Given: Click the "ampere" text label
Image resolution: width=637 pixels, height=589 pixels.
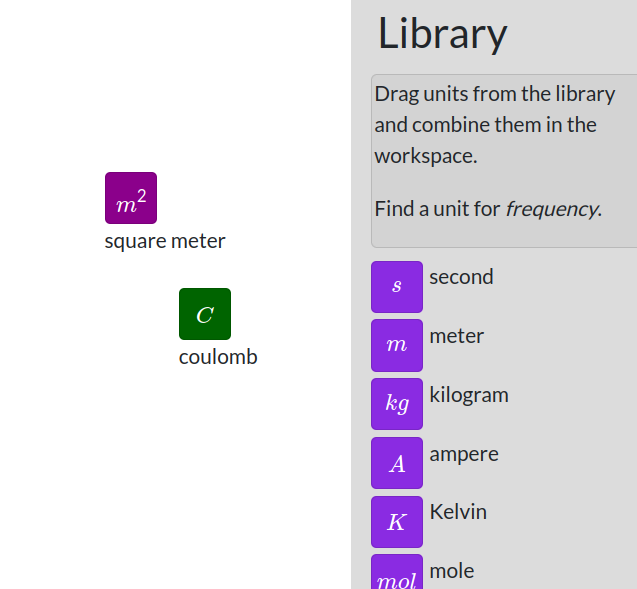Looking at the screenshot, I should coord(464,454).
